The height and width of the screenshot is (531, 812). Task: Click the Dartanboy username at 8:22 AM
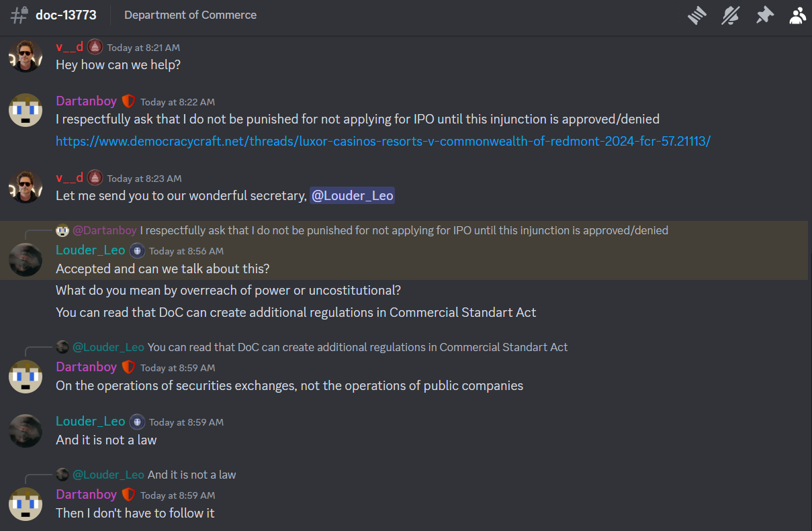pyautogui.click(x=86, y=101)
